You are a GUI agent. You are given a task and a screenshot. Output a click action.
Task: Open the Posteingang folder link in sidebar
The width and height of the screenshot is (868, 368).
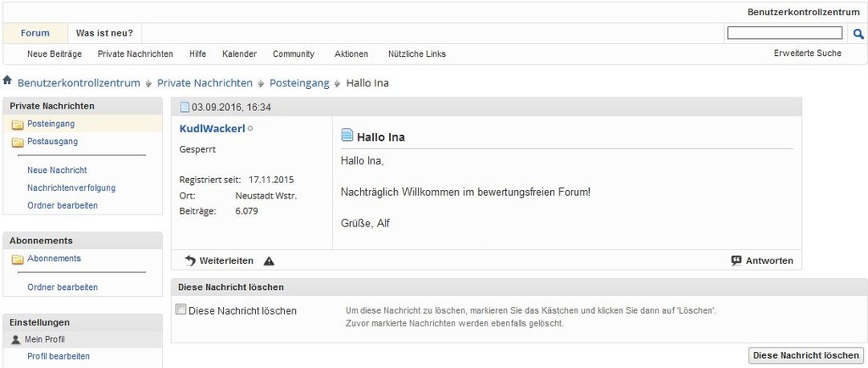(x=51, y=124)
